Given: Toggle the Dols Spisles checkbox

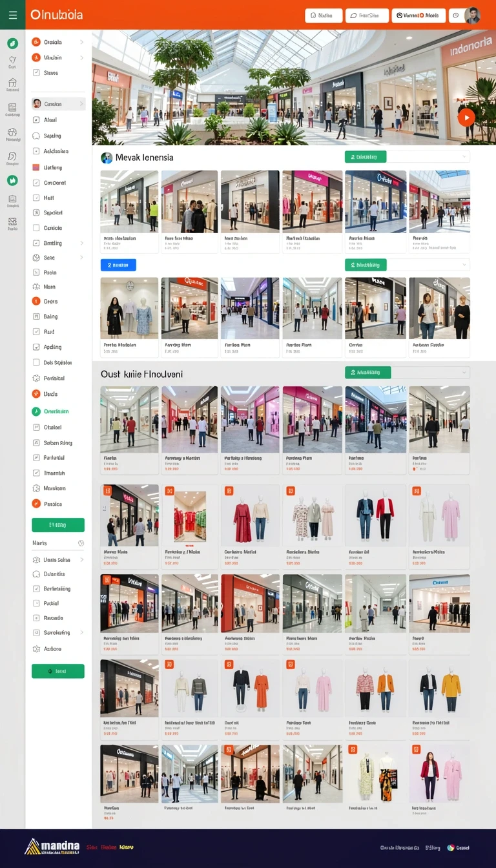Looking at the screenshot, I should click(x=36, y=362).
